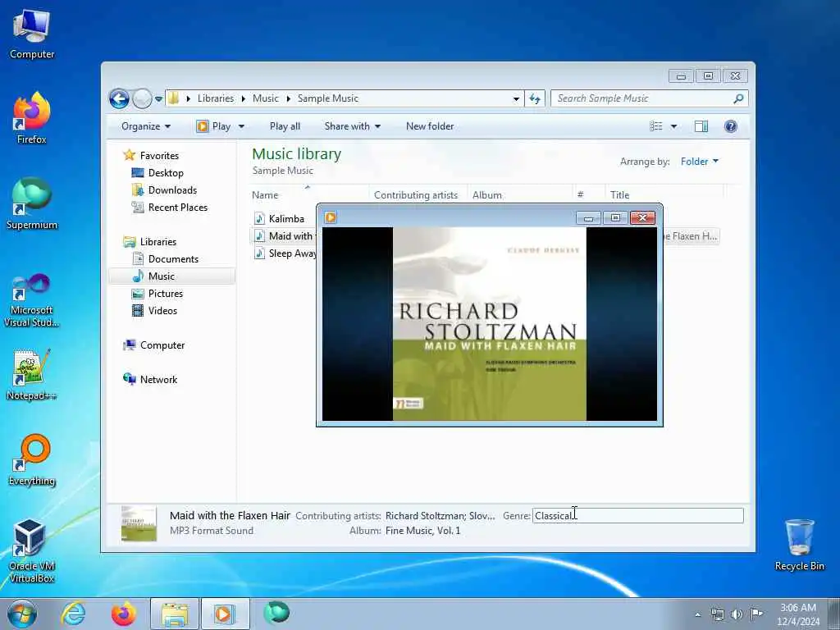Expand the address bar history dropdown
The height and width of the screenshot is (630, 840).
516,98
